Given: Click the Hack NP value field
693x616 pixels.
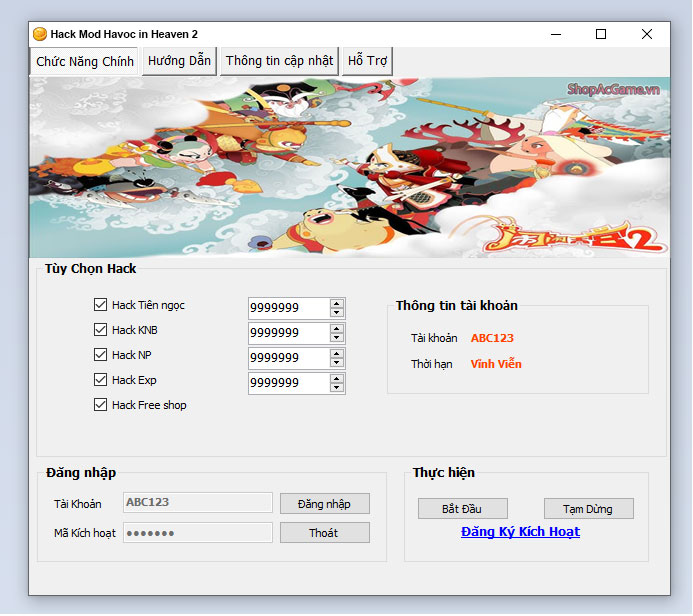Looking at the screenshot, I should 289,358.
